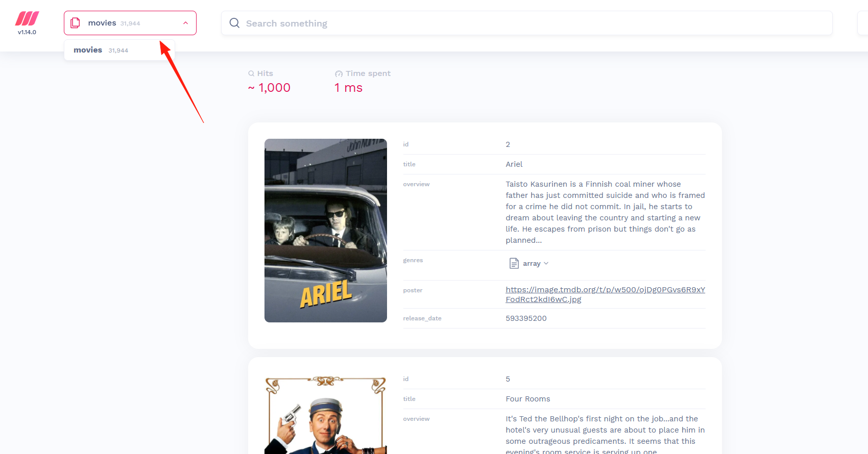This screenshot has height=454, width=868.
Task: Open the Ariel poster image.tmdb.org link
Action: click(605, 294)
